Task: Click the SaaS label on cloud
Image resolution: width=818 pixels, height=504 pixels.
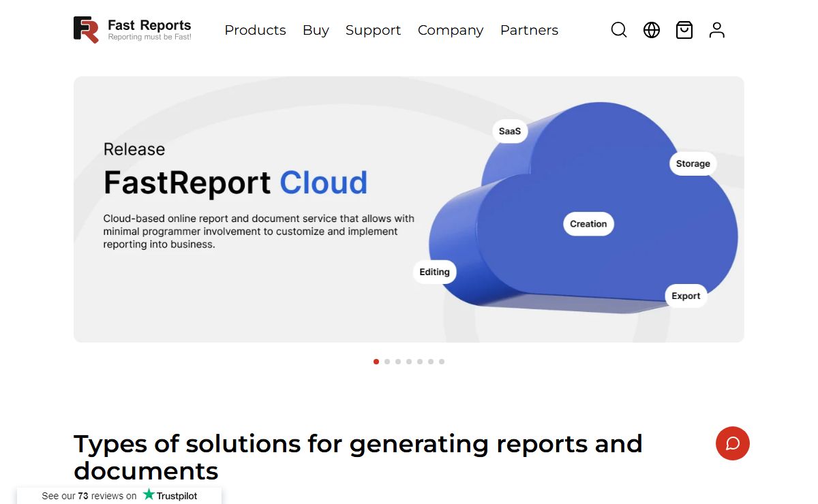Action: coord(510,131)
